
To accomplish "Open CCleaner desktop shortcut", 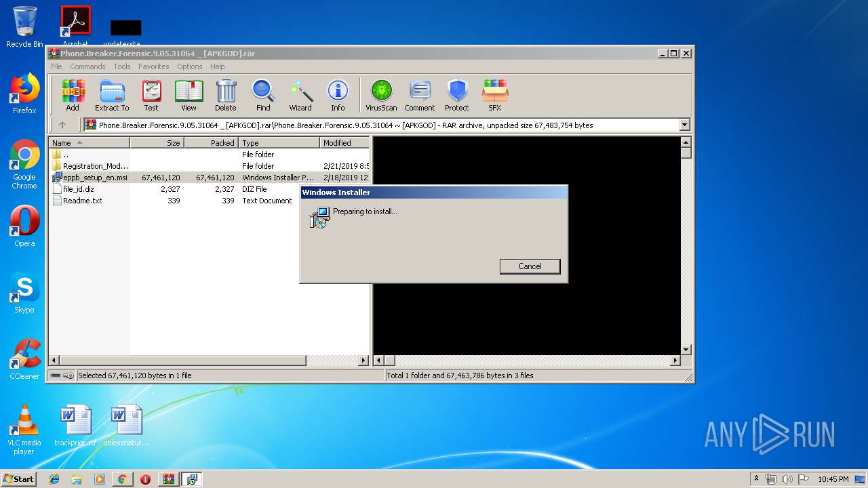I will 24,360.
